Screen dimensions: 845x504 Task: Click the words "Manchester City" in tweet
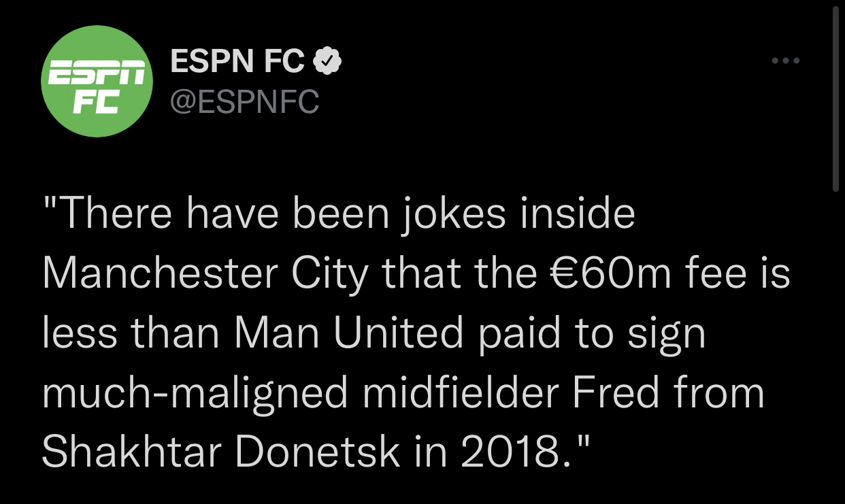pos(205,275)
